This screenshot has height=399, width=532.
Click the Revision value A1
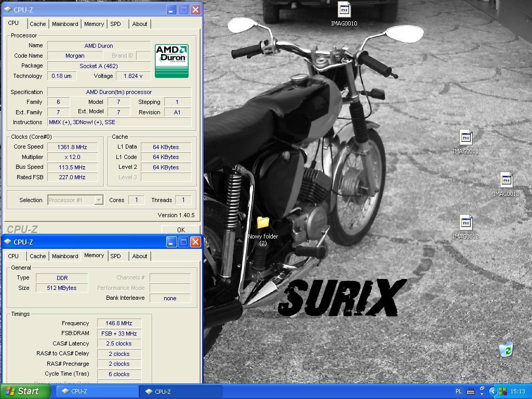point(178,112)
